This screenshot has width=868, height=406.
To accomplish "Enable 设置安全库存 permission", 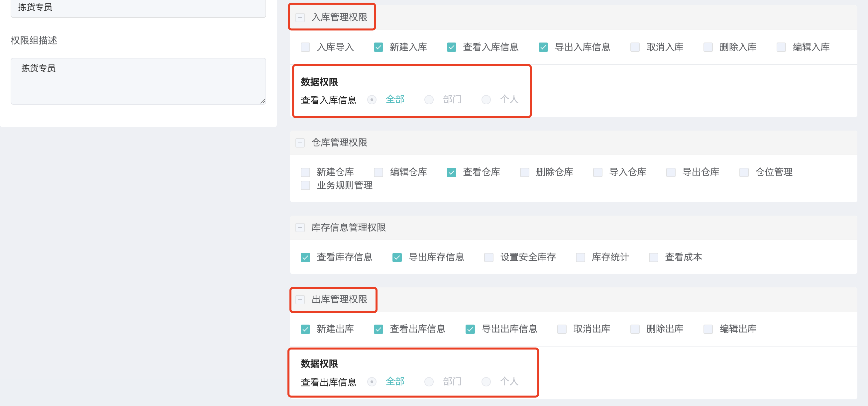I will 488,257.
